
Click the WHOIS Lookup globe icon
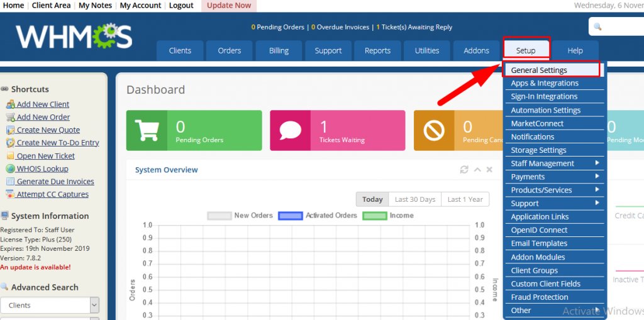pos(10,169)
